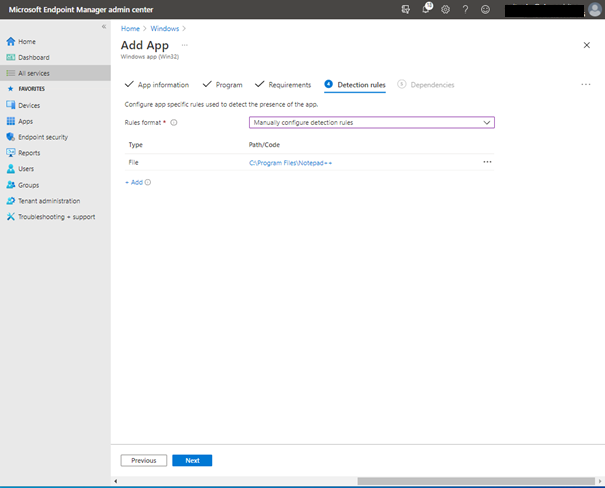The image size is (605, 488).
Task: Click the horizontal scrollbar thumb
Action: tap(476, 481)
